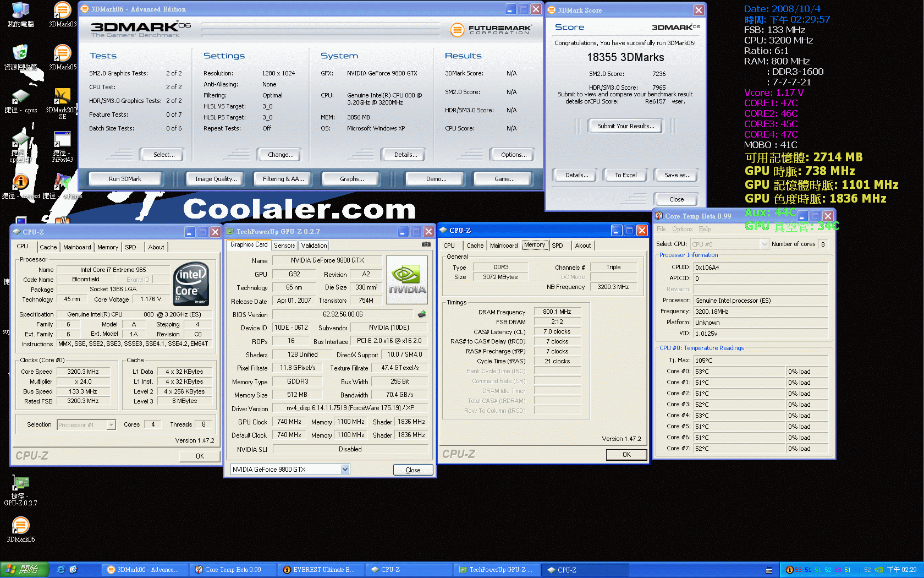The width and height of the screenshot is (924, 578).
Task: Click Run 3DMark button
Action: (125, 179)
